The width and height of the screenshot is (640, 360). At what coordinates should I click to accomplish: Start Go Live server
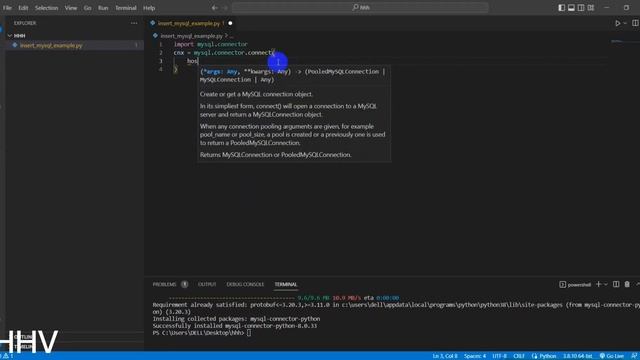click(x=611, y=356)
